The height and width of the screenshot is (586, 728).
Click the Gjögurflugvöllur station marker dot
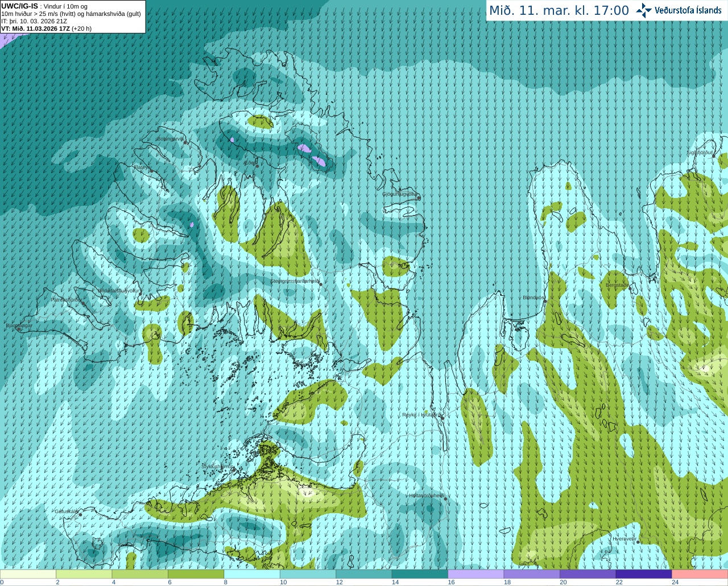coord(419,197)
